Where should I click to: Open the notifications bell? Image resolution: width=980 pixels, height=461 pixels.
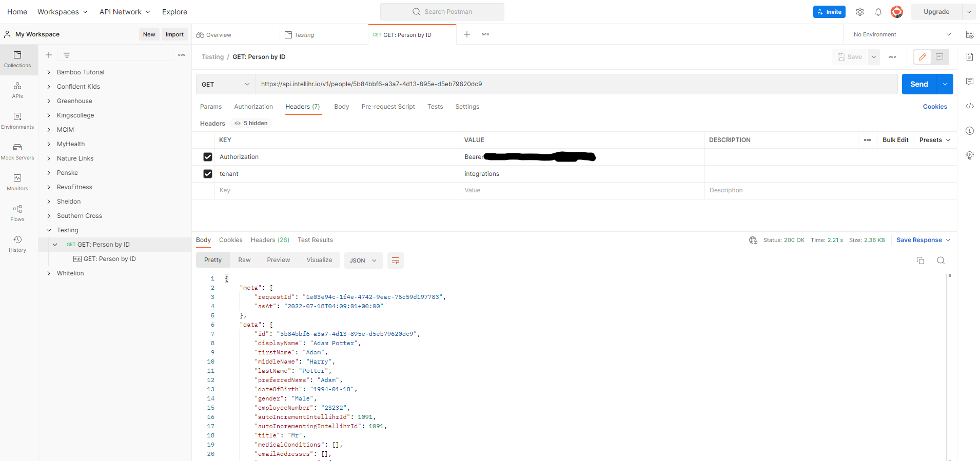(878, 12)
